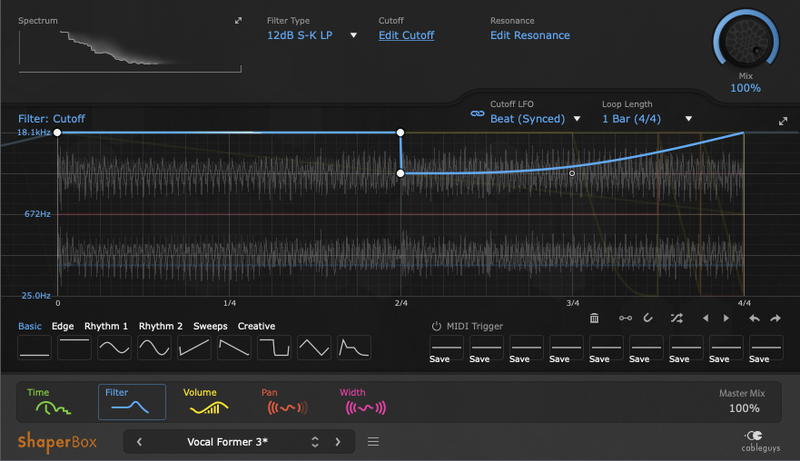Select the flat low line preset shape
This screenshot has height=461, width=800.
pyautogui.click(x=34, y=348)
